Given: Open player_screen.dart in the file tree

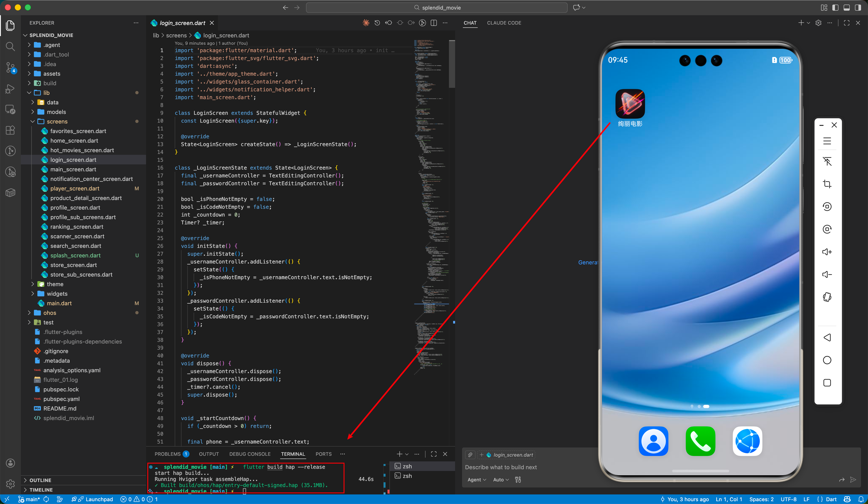Looking at the screenshot, I should click(75, 189).
